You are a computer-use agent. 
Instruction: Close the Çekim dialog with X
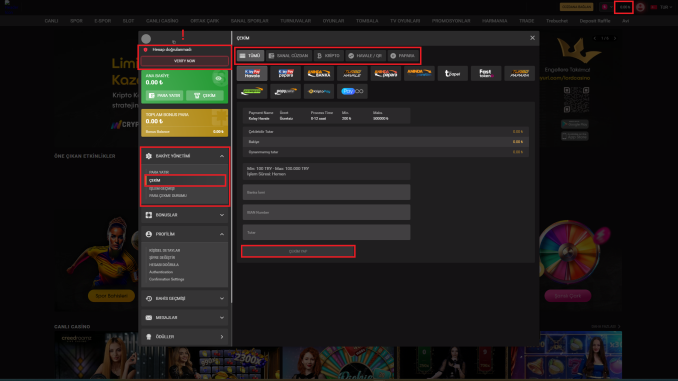coord(532,38)
